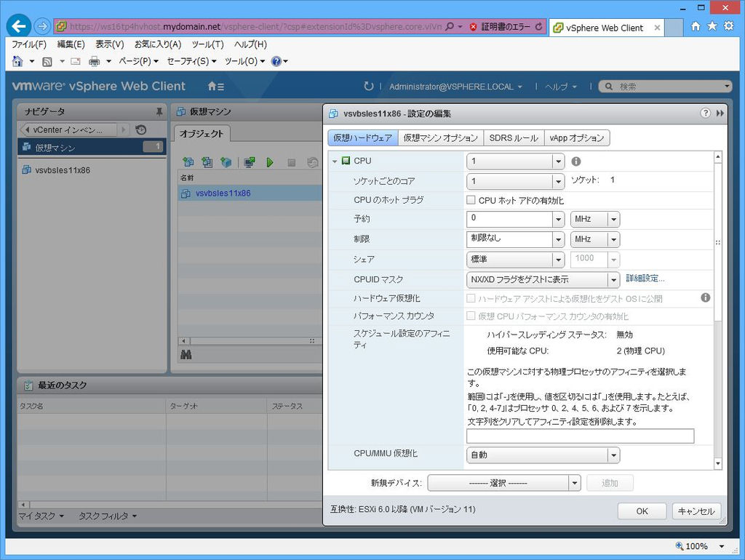
Task: Click the green power on play icon
Action: pyautogui.click(x=270, y=162)
